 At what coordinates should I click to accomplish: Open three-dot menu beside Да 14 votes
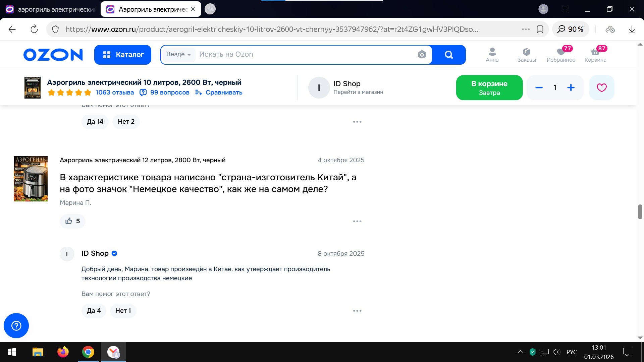(357, 122)
